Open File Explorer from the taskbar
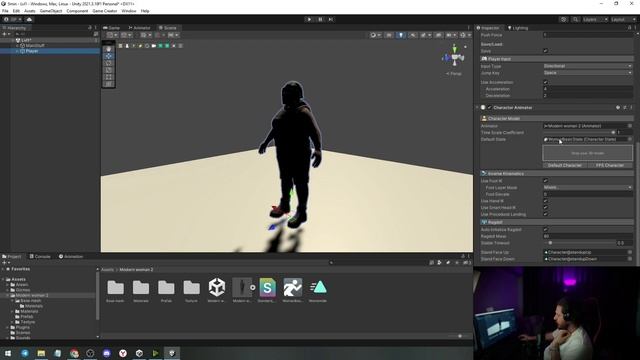 pyautogui.click(x=41, y=353)
